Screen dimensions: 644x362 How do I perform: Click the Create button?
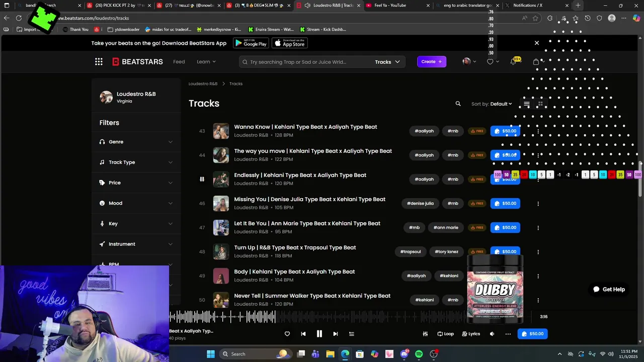tap(432, 62)
